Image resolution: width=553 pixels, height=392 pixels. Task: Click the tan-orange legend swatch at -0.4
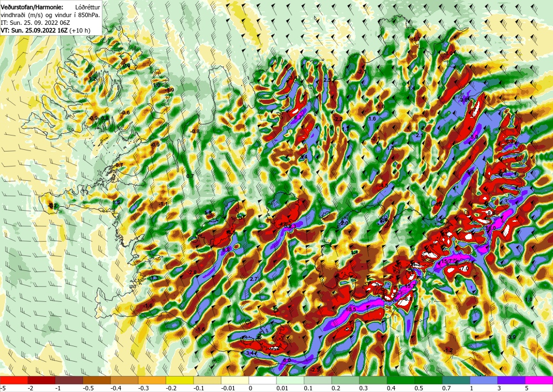124,380
